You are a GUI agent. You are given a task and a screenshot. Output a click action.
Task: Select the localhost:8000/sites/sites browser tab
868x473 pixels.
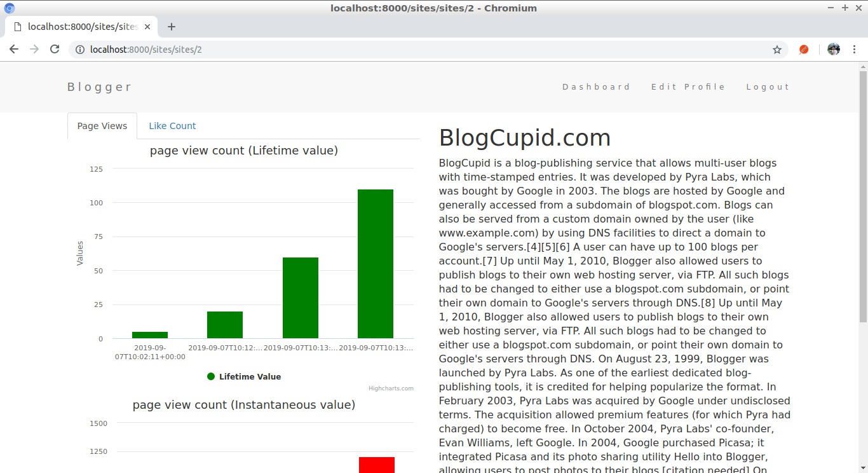pos(83,27)
